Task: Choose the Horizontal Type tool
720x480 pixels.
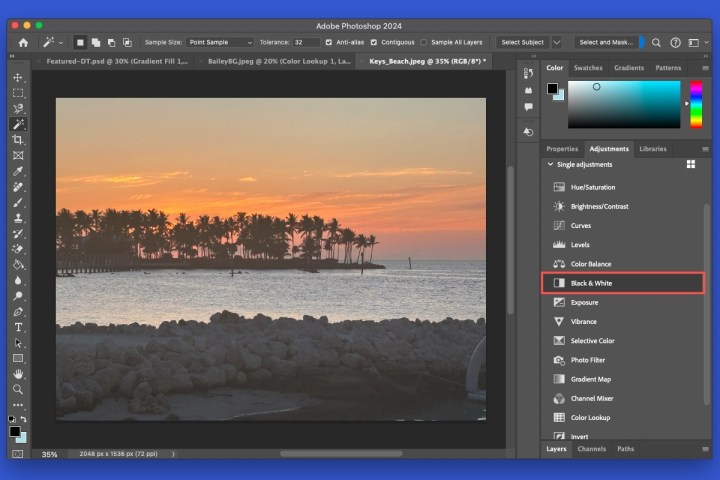Action: pos(18,327)
